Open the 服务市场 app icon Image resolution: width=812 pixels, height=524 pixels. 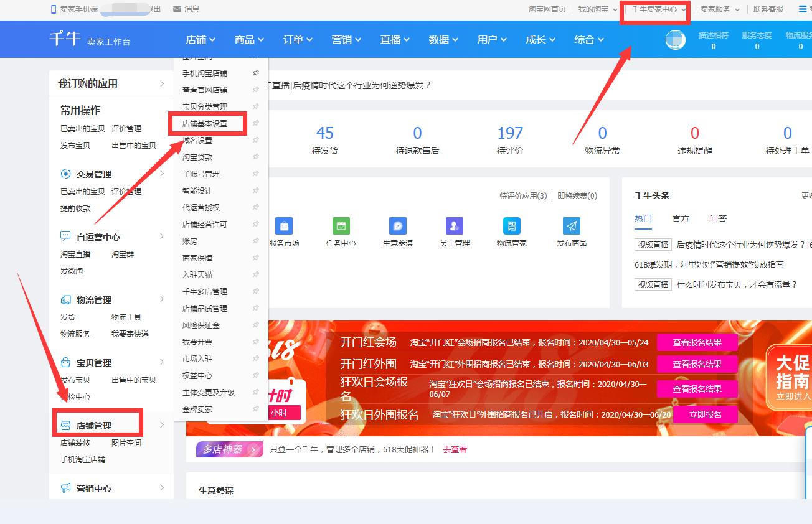[x=285, y=226]
